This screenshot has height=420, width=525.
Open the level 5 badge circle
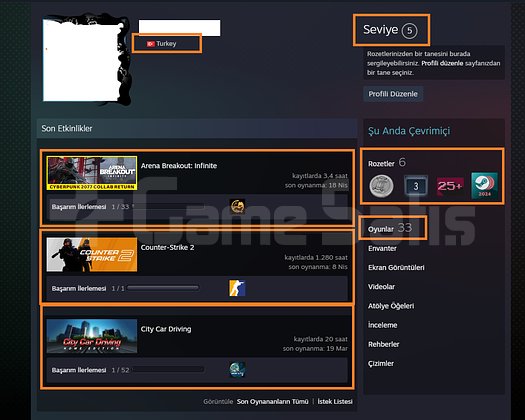[409, 31]
